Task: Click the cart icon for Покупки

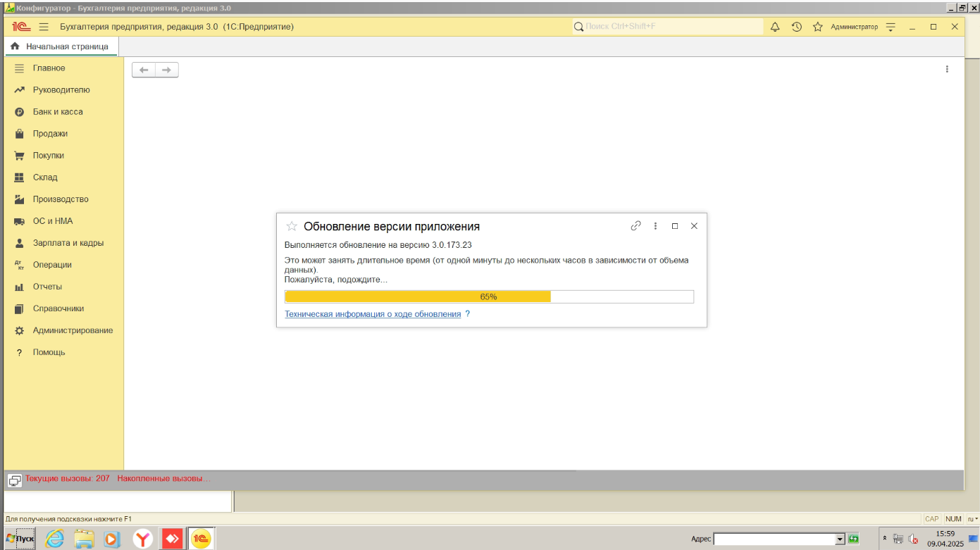Action: (20, 156)
